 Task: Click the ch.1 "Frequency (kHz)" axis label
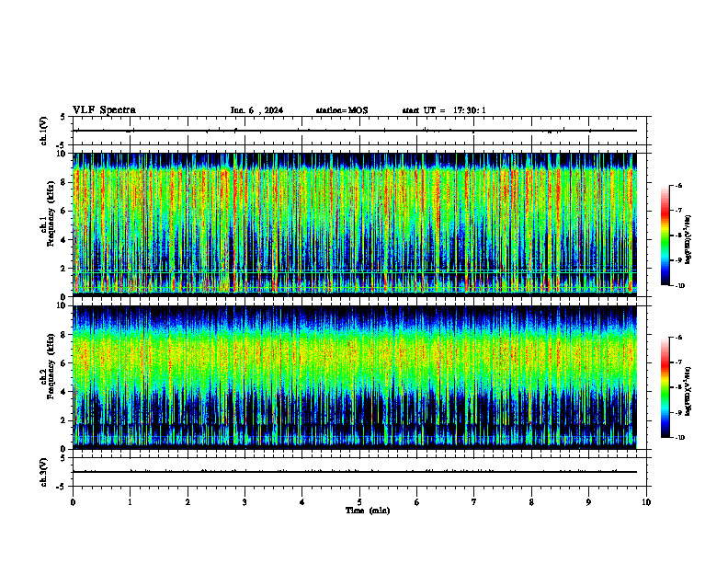tap(51, 213)
